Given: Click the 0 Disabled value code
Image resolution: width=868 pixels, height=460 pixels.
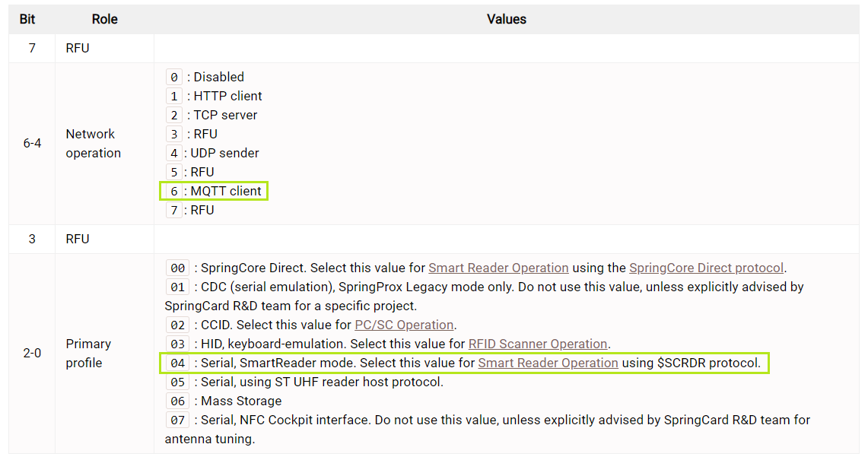Looking at the screenshot, I should pyautogui.click(x=174, y=77).
